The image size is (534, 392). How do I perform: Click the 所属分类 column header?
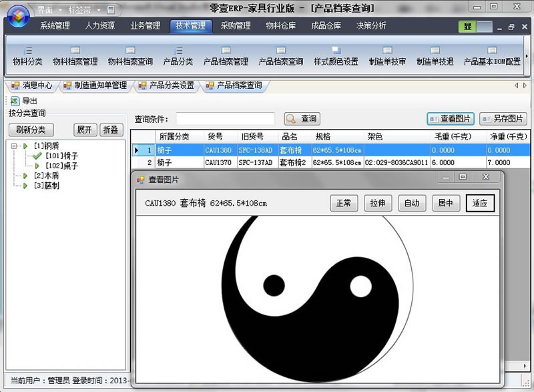180,137
